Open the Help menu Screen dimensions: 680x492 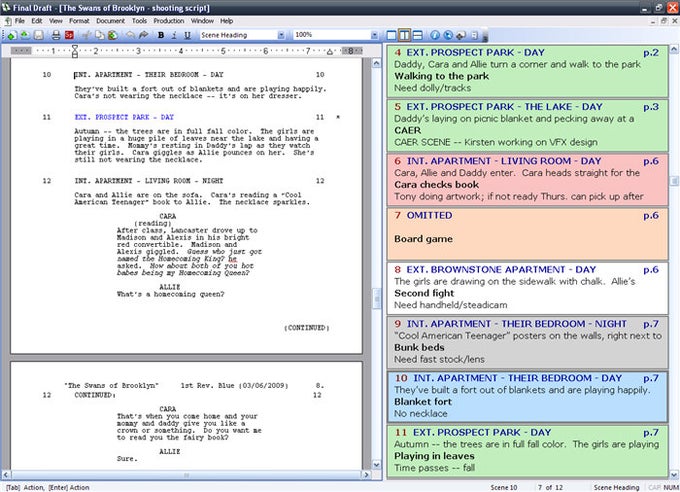click(x=227, y=21)
